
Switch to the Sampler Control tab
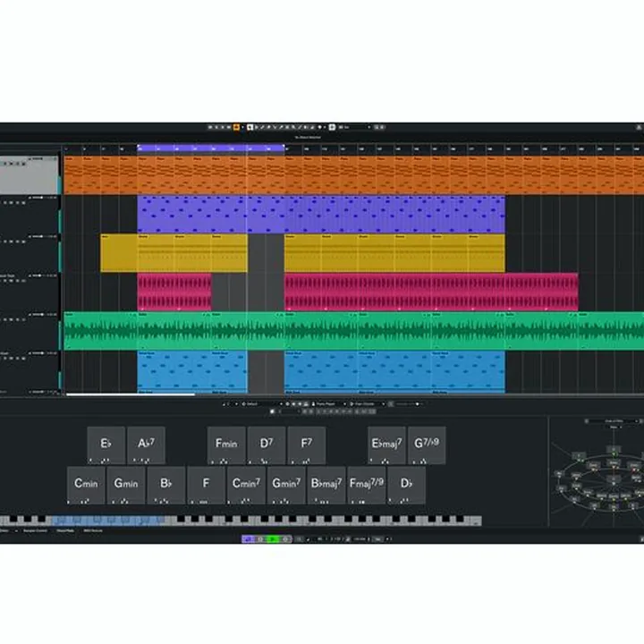pos(35,531)
